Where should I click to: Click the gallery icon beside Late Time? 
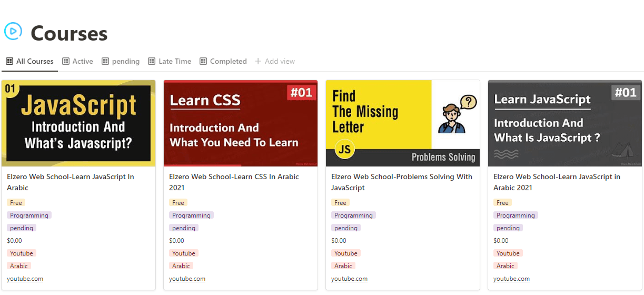[x=152, y=61]
